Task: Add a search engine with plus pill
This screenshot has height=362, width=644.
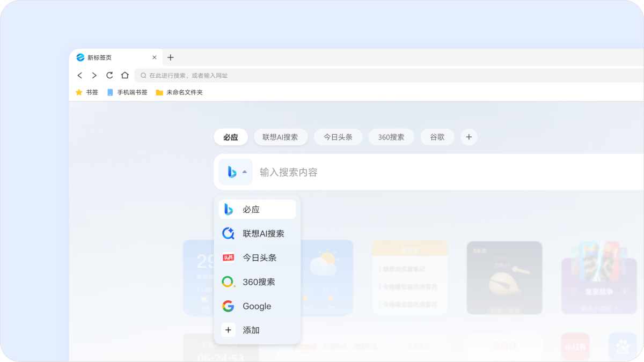Action: click(x=469, y=137)
